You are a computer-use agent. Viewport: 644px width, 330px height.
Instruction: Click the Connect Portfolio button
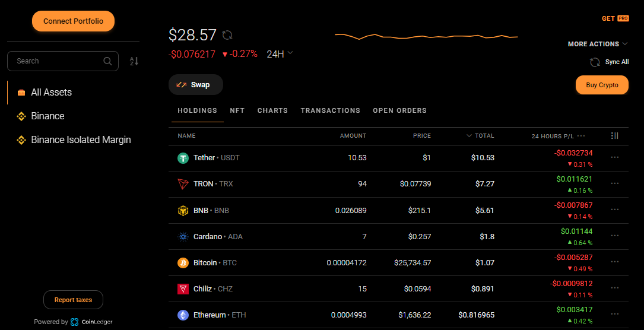(x=73, y=21)
